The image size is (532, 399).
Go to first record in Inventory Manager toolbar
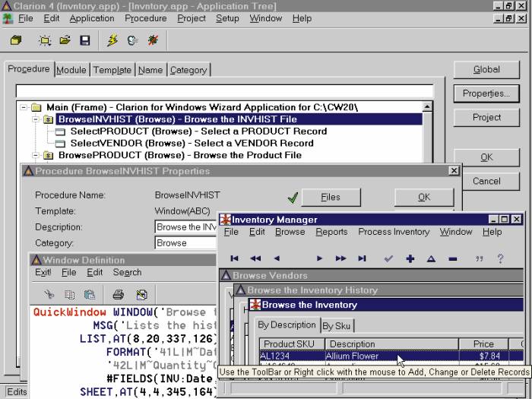(234, 258)
